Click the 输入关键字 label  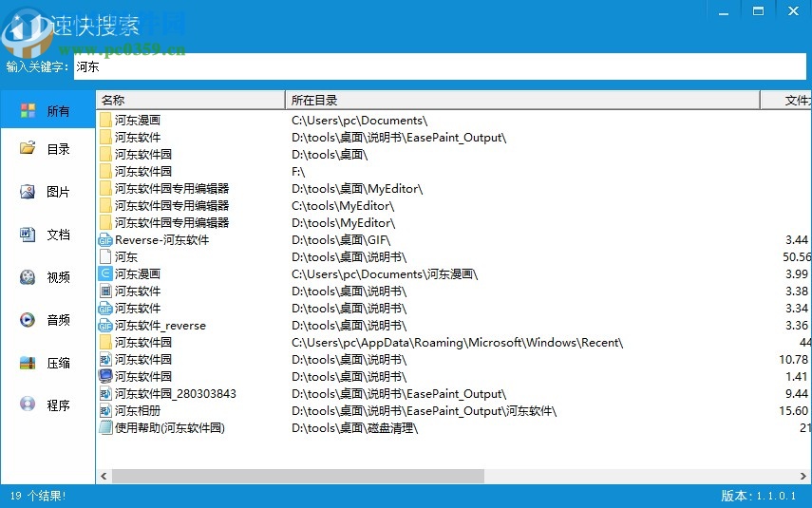(37, 66)
